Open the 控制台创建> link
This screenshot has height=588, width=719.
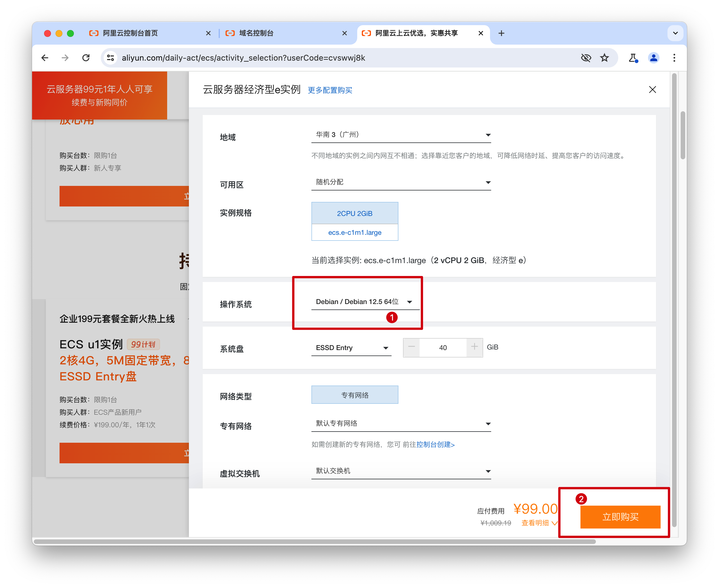(435, 444)
